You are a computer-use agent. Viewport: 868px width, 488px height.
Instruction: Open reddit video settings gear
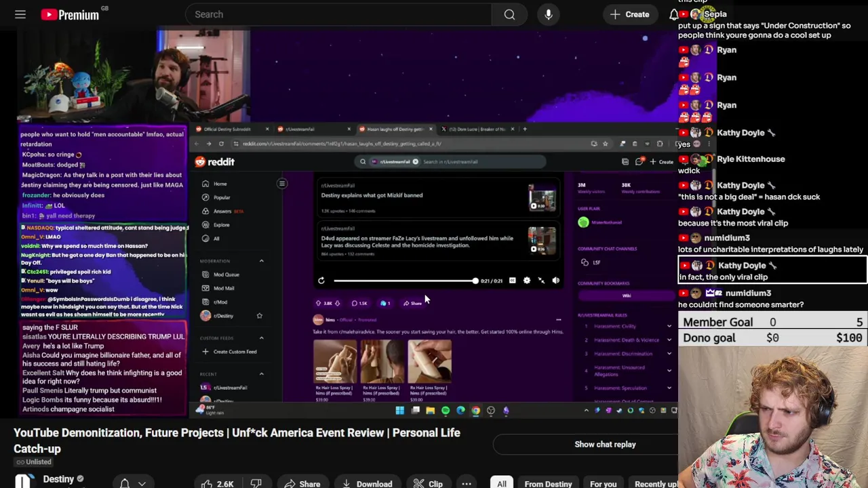[x=527, y=281]
